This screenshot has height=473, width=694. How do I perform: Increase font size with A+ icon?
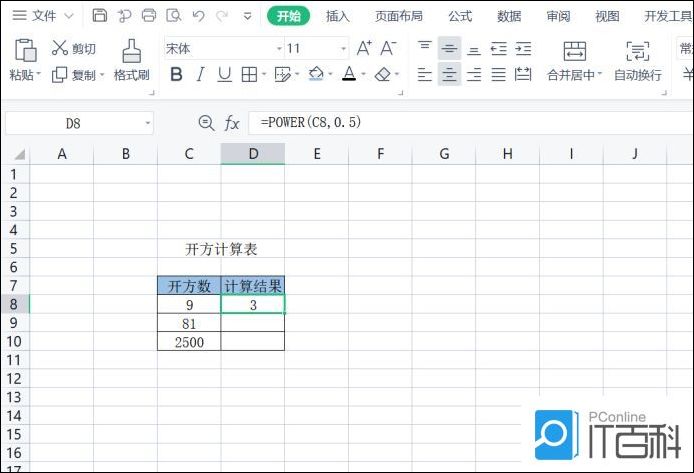(364, 48)
